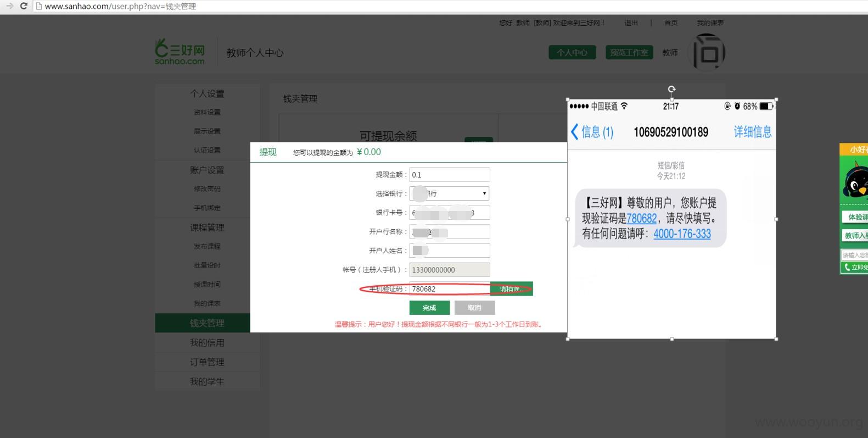Click the address bar URL

click(x=120, y=7)
